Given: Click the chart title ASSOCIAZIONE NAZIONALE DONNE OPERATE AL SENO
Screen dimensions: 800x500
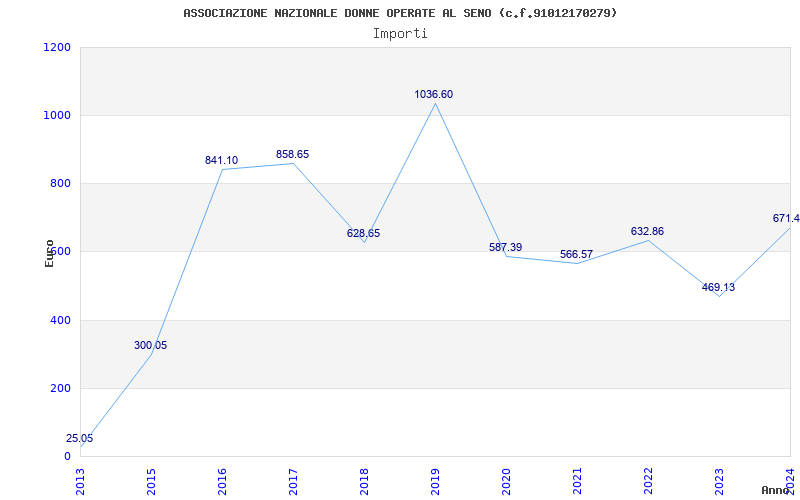Looking at the screenshot, I should [x=400, y=13].
